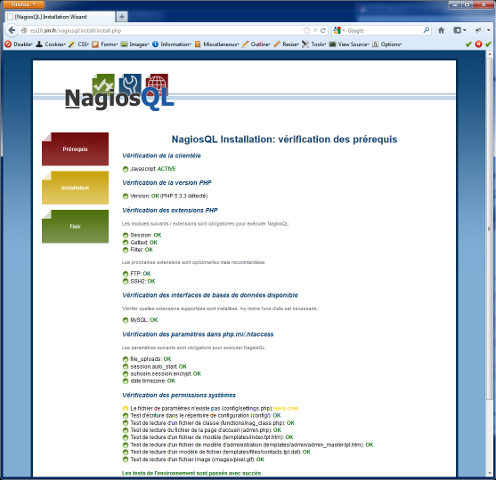Click the NagiosQL logo
This screenshot has width=496, height=480.
click(x=119, y=92)
